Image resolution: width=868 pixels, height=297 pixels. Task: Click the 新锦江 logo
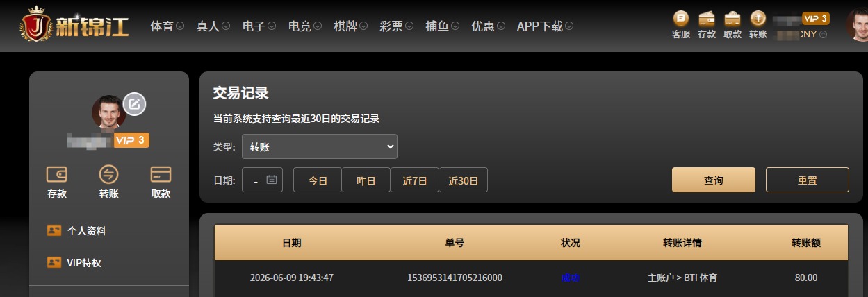[x=74, y=26]
